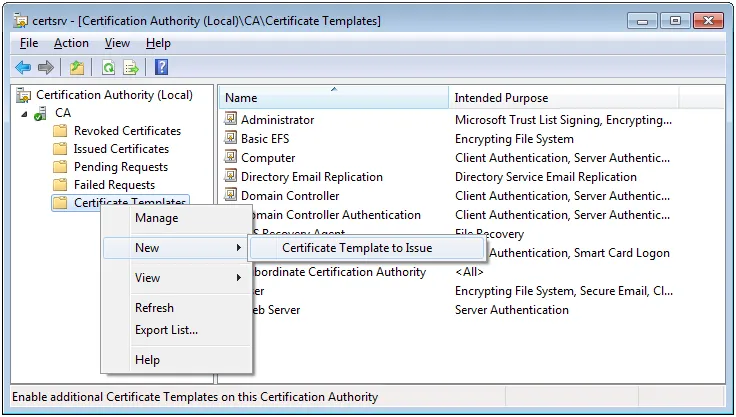Choose Refresh from the context menu

tap(177, 308)
